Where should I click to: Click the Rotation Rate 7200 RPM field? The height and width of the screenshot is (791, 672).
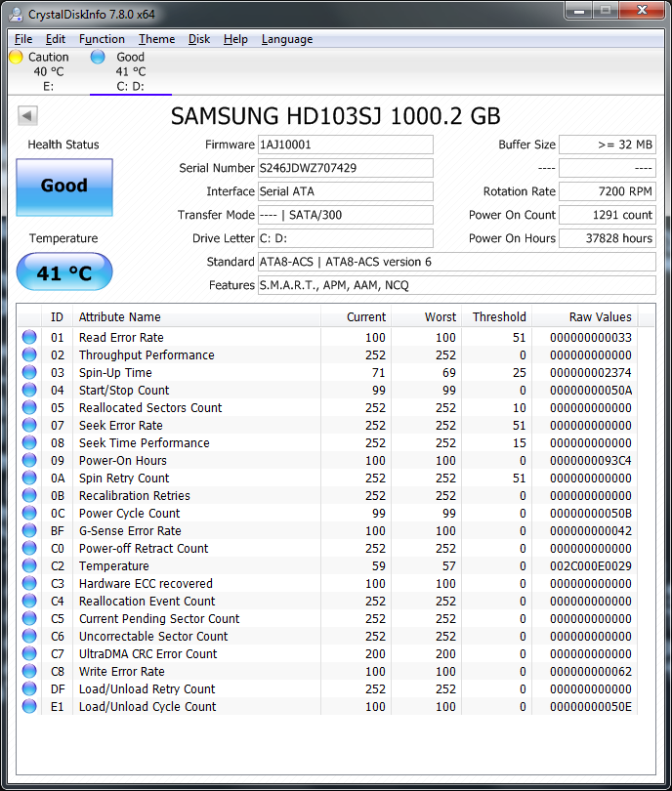(x=608, y=191)
